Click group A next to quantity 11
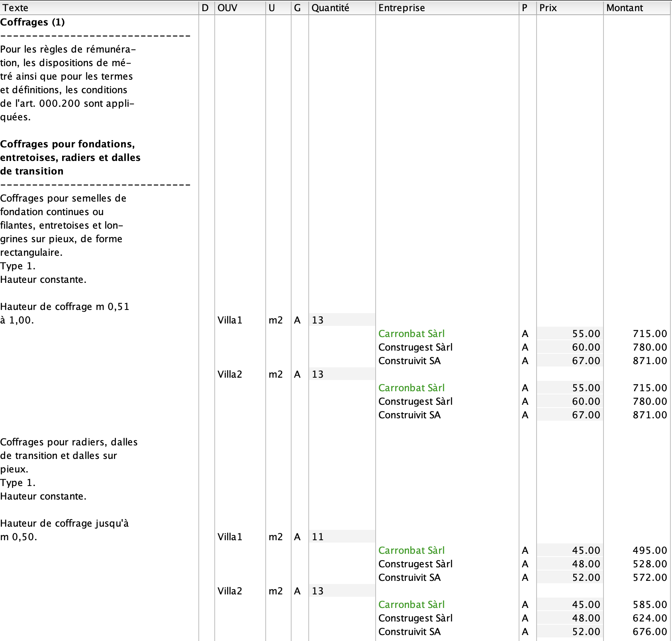The height and width of the screenshot is (641, 672). [x=297, y=537]
